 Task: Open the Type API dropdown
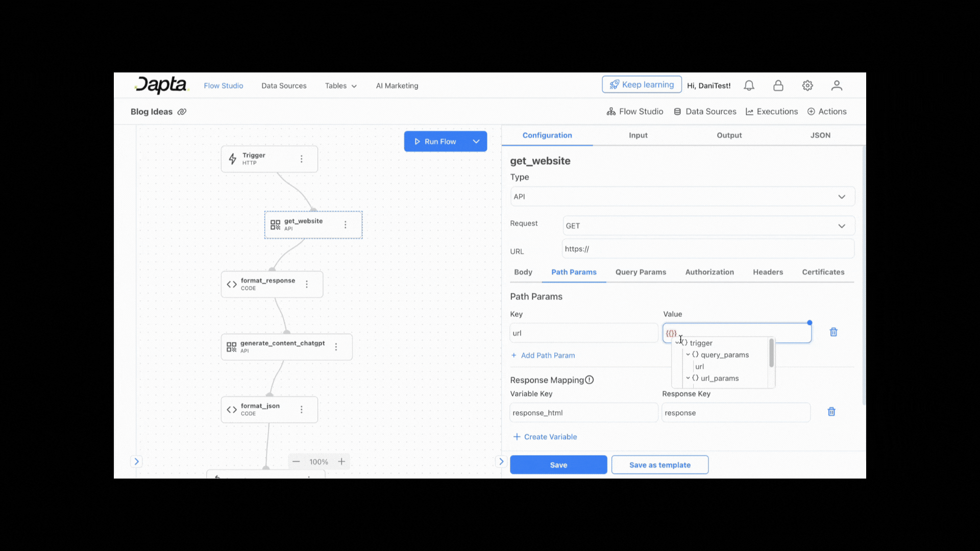682,196
